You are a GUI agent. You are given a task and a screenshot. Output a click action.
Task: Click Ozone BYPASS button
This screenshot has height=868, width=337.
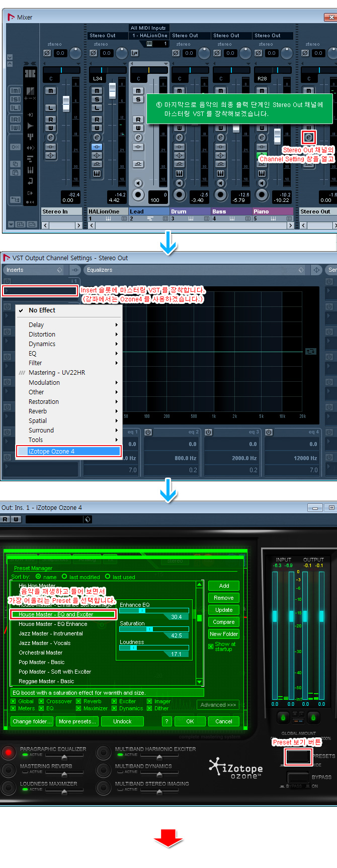coord(298,778)
